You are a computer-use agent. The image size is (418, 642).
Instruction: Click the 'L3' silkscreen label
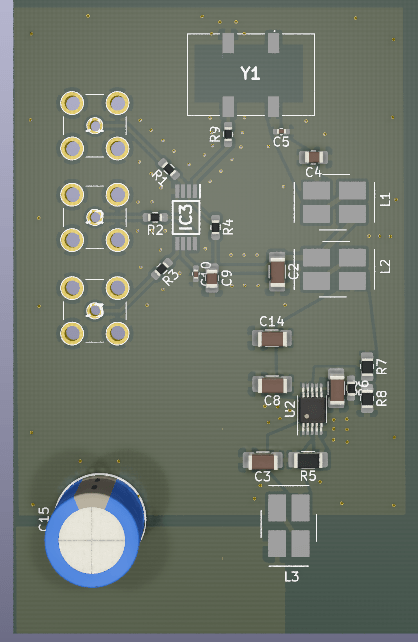pyautogui.click(x=291, y=576)
